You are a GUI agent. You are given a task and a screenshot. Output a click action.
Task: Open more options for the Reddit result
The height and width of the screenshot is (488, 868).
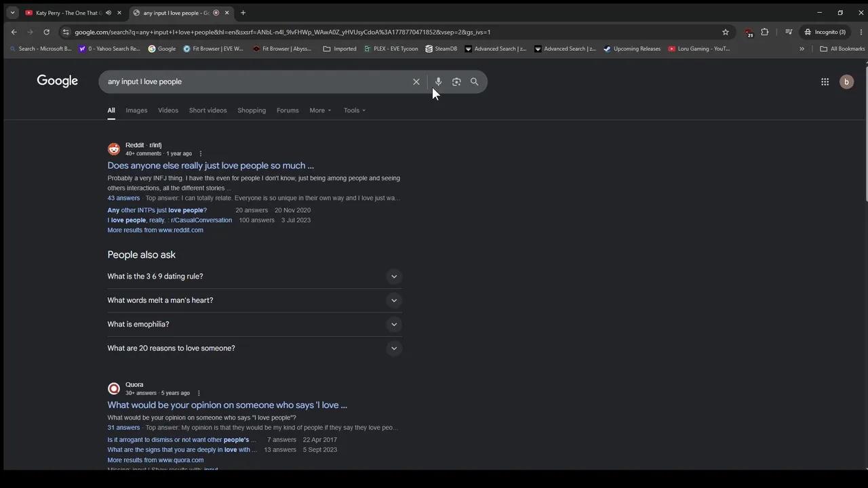point(200,154)
